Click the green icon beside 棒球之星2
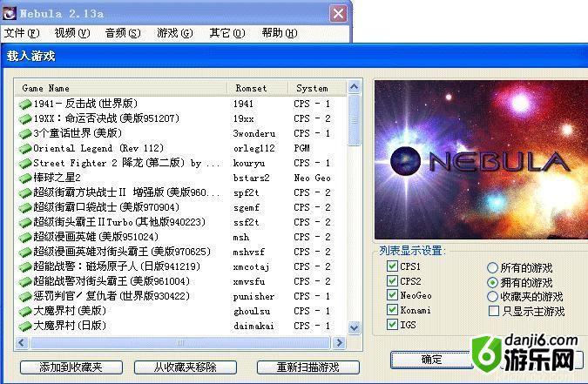Image resolution: width=588 pixels, height=384 pixels. [25, 178]
